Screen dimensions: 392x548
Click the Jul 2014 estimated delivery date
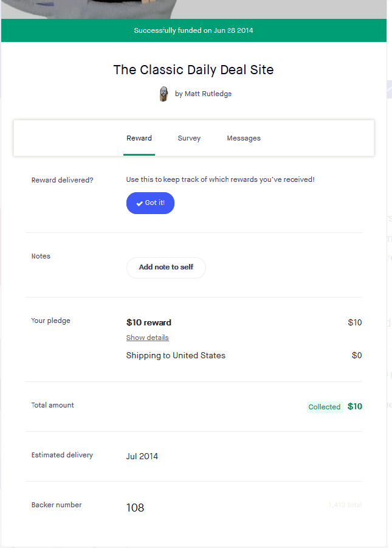coord(142,456)
